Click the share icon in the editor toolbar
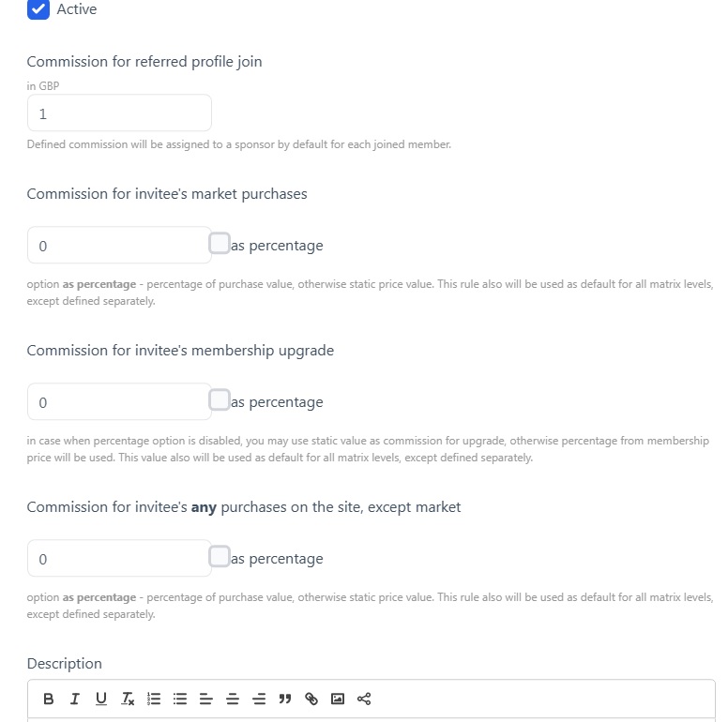 click(x=364, y=699)
